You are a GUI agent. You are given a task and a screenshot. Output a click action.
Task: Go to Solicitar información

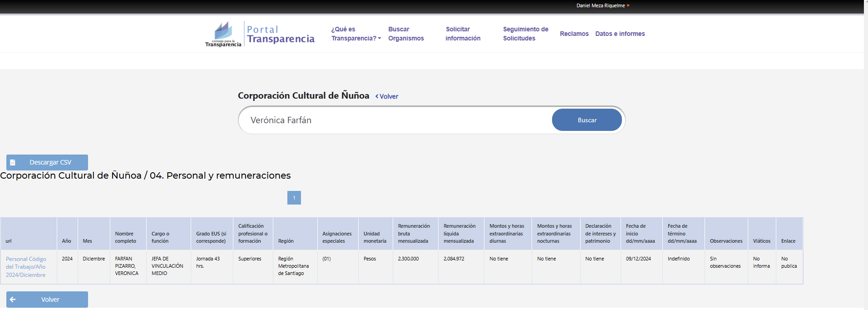[x=463, y=34]
